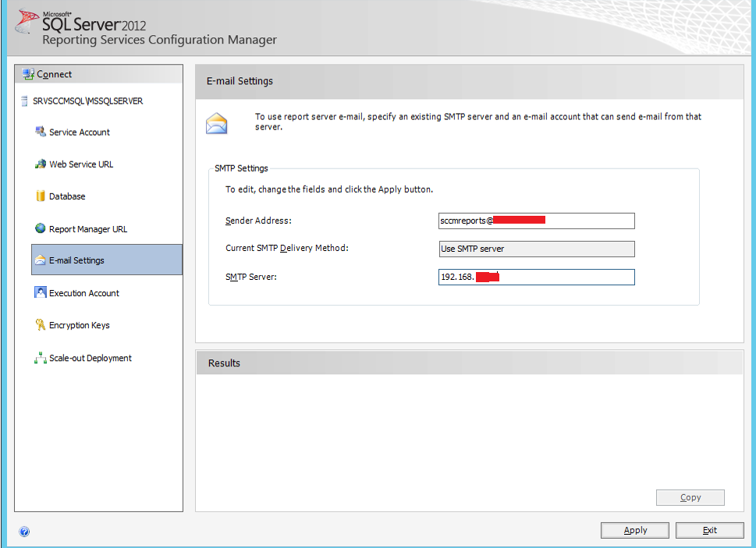
Task: Click the Execution Account icon
Action: point(41,292)
